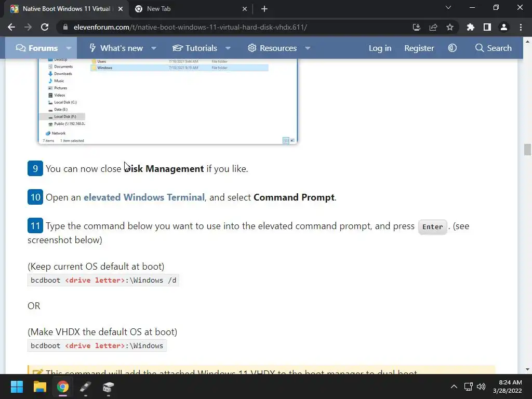The width and height of the screenshot is (532, 399).
Task: Click Log in link
Action: 380,48
